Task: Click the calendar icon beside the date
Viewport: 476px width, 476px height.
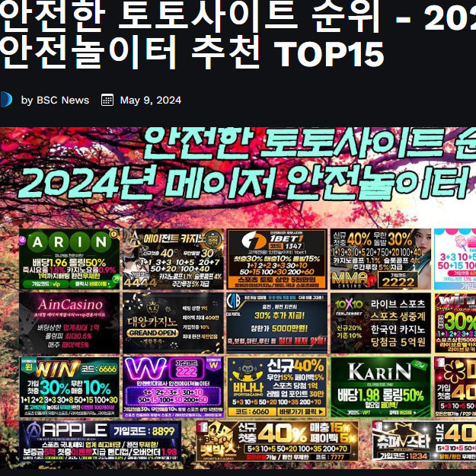Action: point(107,100)
